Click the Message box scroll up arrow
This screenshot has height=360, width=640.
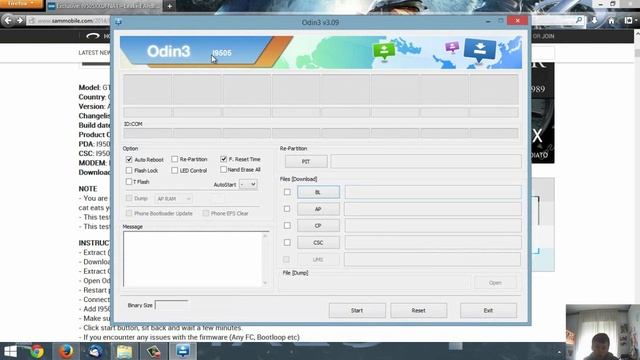[x=265, y=236]
